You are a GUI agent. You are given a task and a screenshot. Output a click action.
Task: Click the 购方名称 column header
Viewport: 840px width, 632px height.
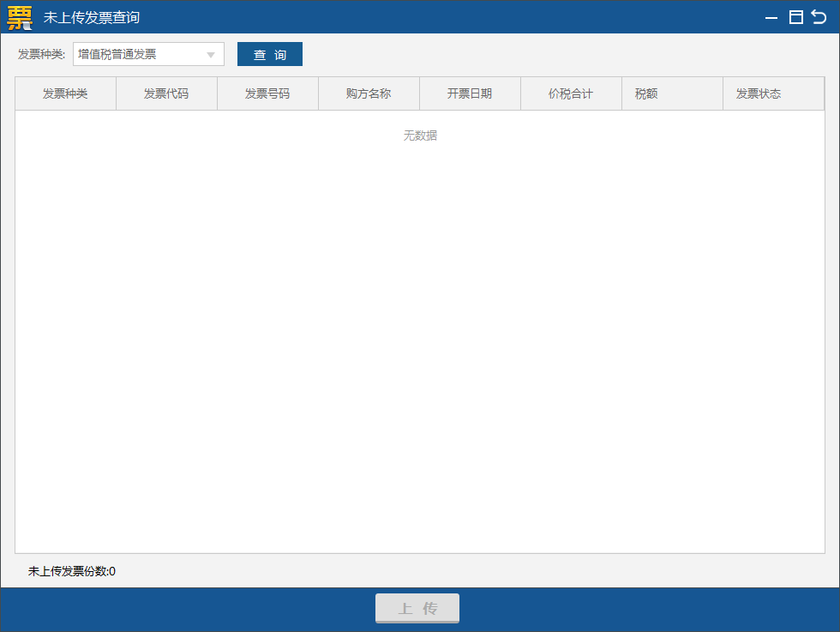pos(369,93)
